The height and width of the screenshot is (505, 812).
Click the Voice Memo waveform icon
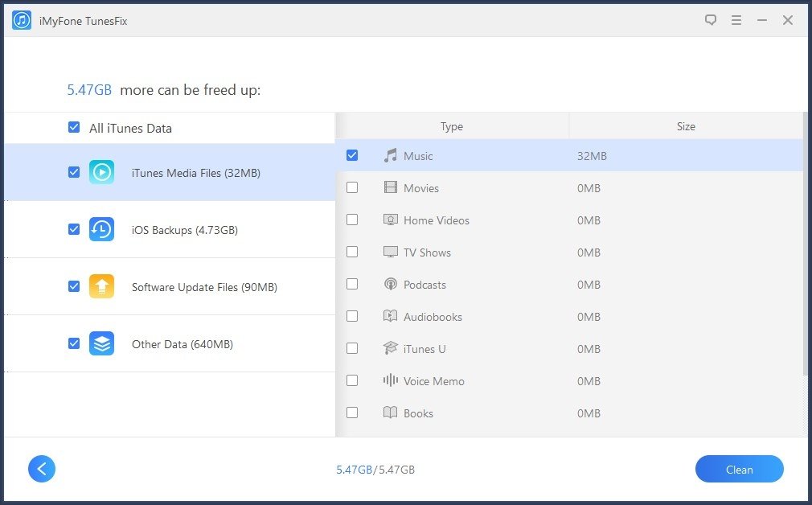coord(391,380)
